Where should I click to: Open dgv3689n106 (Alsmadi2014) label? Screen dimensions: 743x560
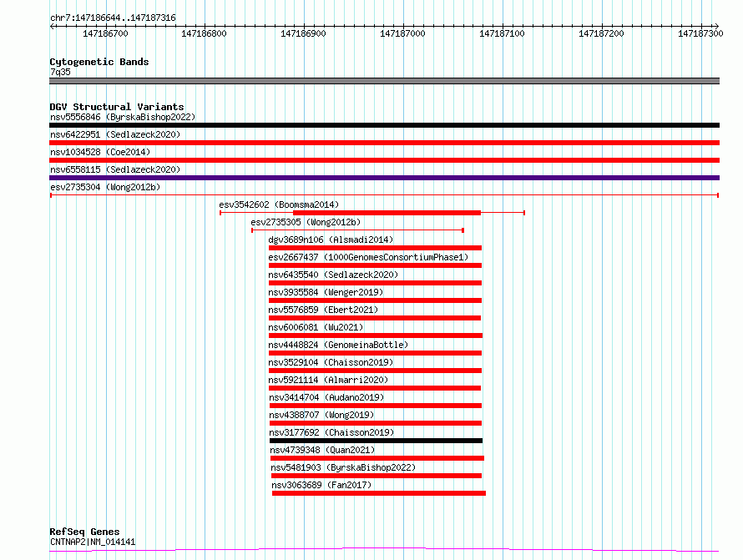[x=331, y=240]
